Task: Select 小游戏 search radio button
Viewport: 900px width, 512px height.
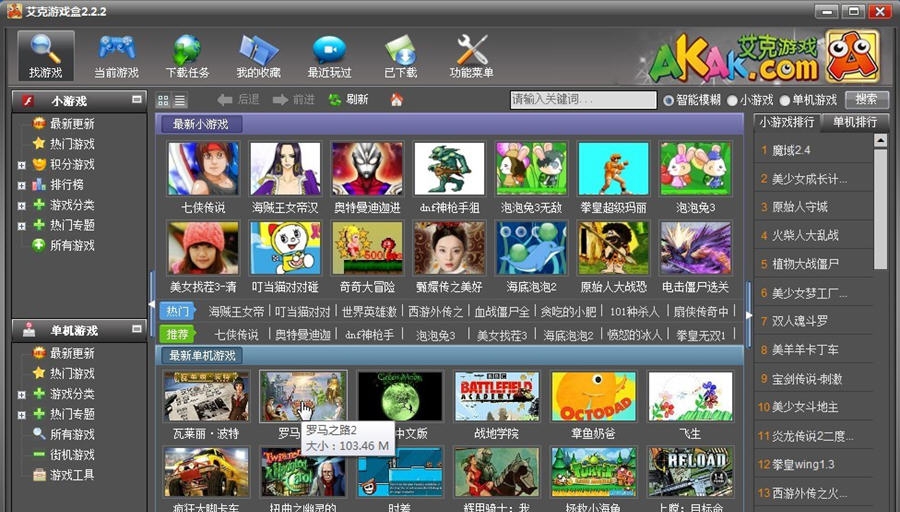Action: coord(732,100)
